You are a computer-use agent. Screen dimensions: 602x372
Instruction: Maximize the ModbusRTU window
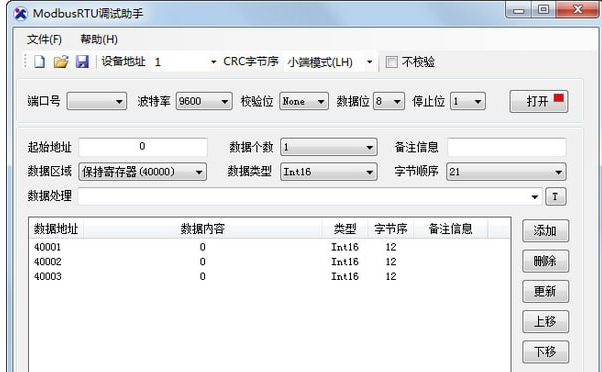[543, 9]
